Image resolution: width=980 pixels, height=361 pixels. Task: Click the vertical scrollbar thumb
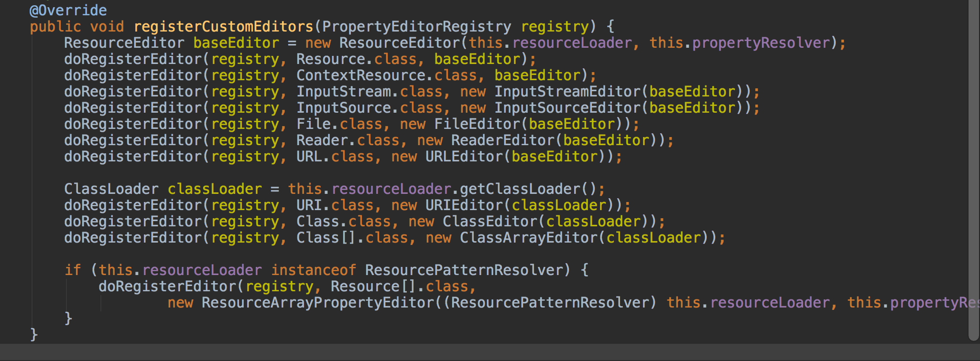tap(974, 170)
